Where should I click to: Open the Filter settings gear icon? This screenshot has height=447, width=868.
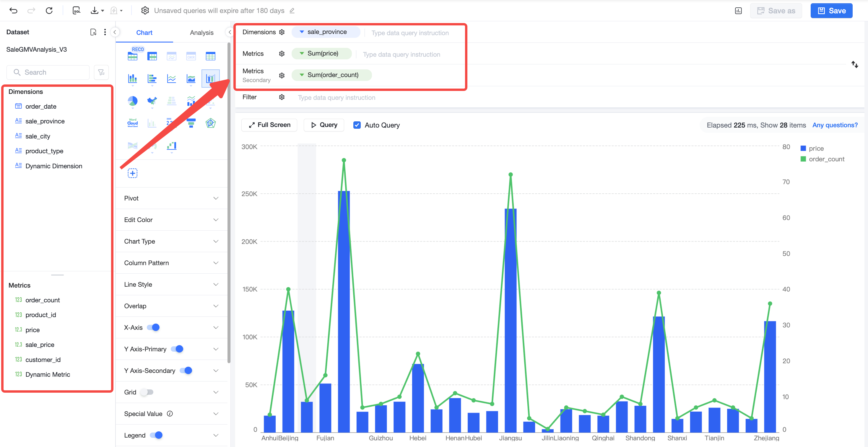(282, 97)
